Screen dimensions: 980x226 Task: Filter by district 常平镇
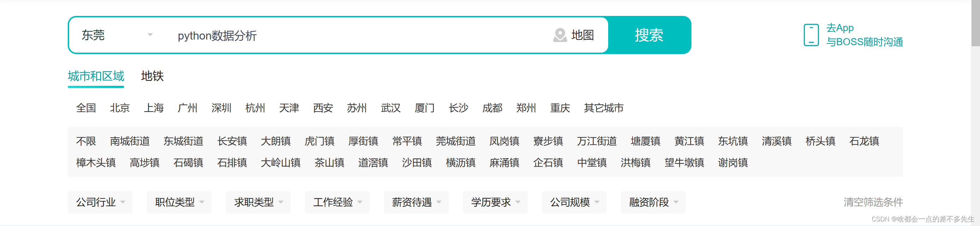pyautogui.click(x=407, y=141)
